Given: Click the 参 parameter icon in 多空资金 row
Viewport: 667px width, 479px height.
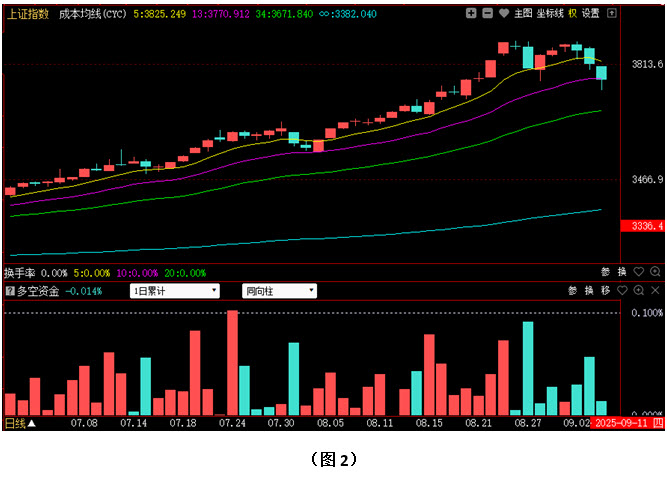Looking at the screenshot, I should [x=572, y=291].
